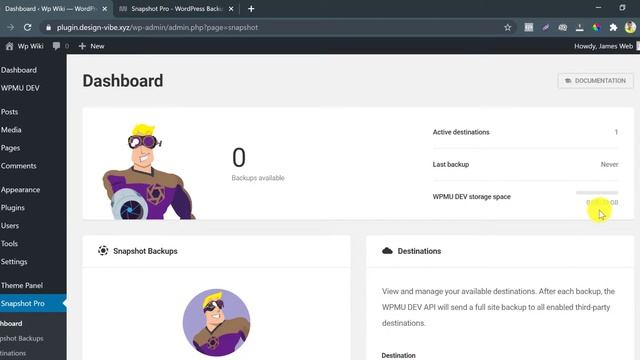Image resolution: width=640 pixels, height=360 pixels.
Task: Click the grid-shaped extension icon after the star
Action: (x=529, y=27)
